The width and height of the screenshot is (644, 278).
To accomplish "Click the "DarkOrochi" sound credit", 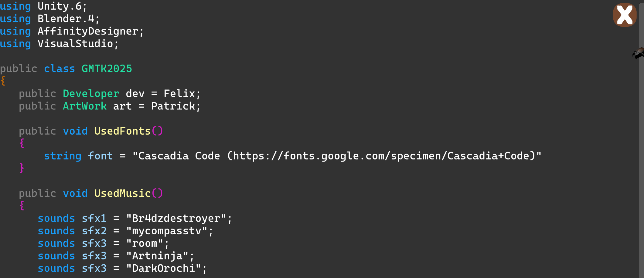I will (163, 268).
